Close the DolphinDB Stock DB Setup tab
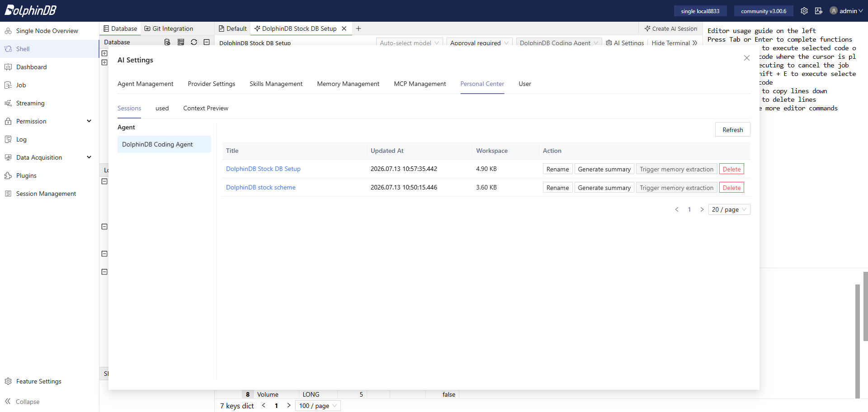This screenshot has width=868, height=412. 344,28
